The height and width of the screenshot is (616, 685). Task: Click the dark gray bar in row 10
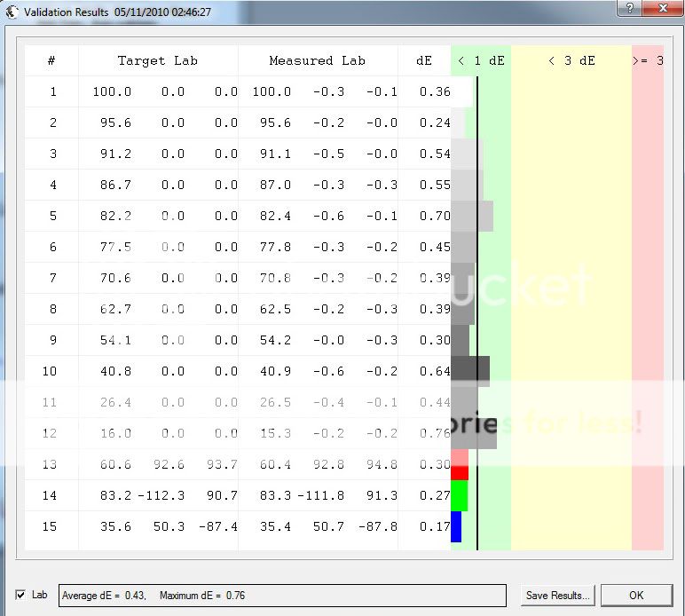(469, 371)
